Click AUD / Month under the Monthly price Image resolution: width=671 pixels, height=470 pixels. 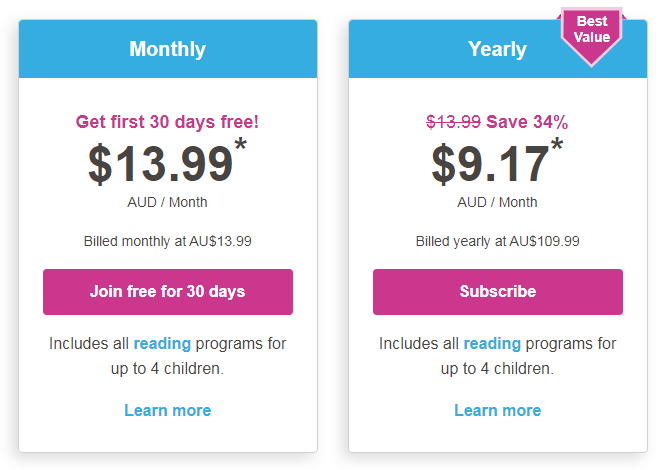(167, 202)
